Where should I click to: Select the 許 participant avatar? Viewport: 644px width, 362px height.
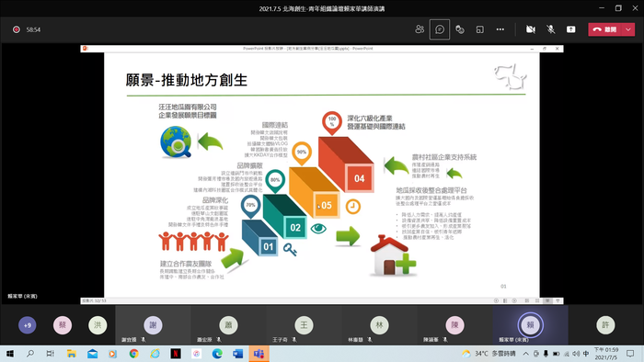point(605,325)
